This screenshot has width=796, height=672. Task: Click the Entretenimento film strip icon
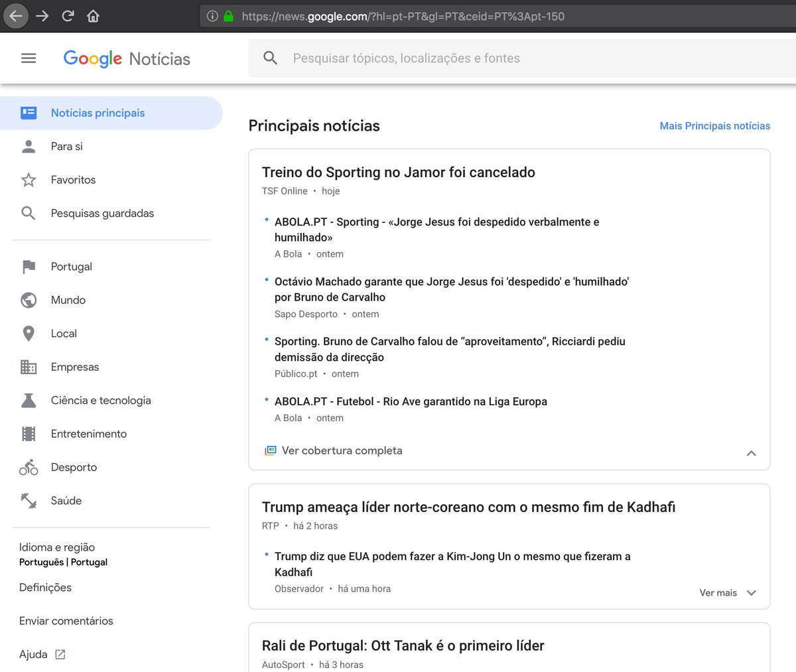[x=29, y=434]
